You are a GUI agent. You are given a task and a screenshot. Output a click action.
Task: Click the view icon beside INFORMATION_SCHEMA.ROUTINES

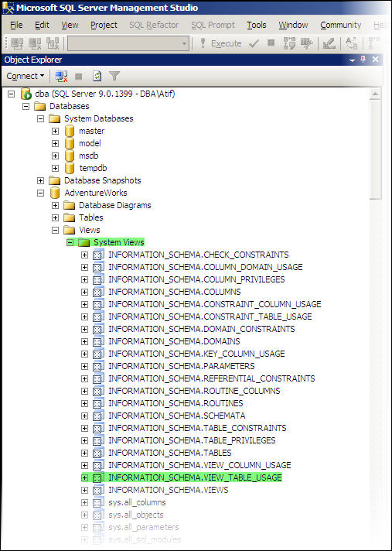tap(99, 403)
